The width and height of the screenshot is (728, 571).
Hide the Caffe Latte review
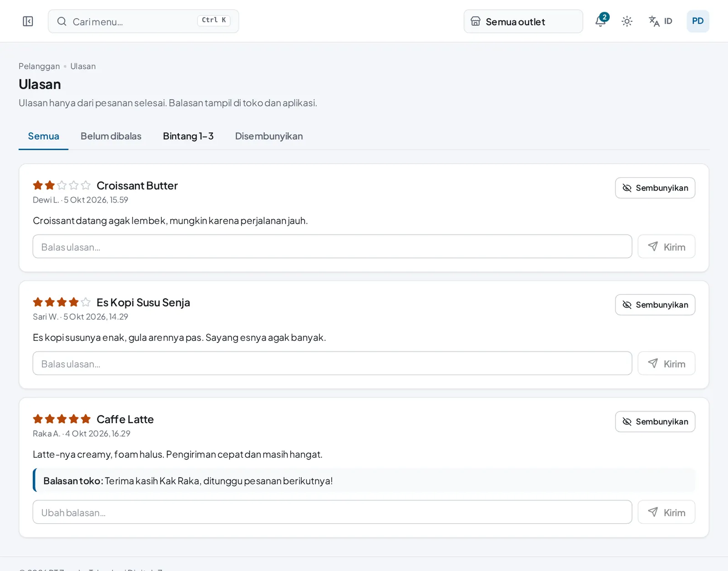coord(655,422)
